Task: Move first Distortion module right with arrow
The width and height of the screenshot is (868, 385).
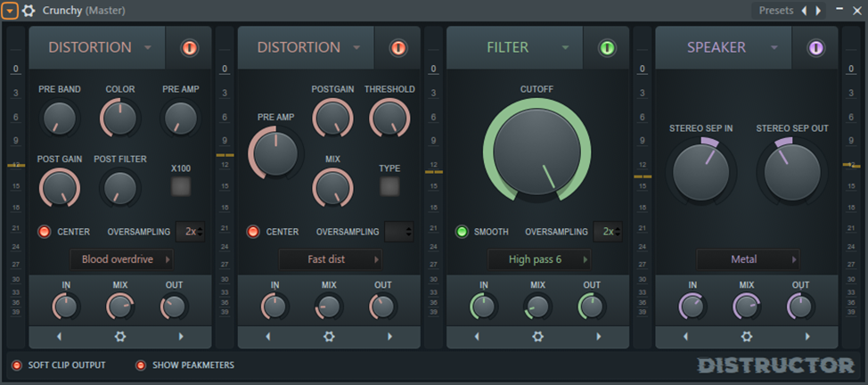Action: (181, 336)
